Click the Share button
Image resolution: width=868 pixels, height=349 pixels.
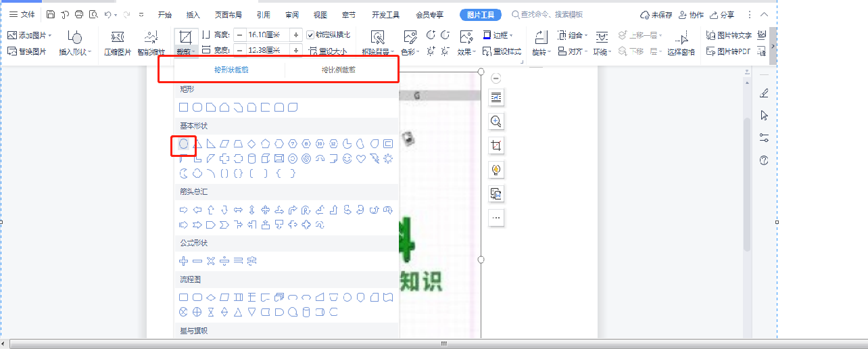click(723, 14)
